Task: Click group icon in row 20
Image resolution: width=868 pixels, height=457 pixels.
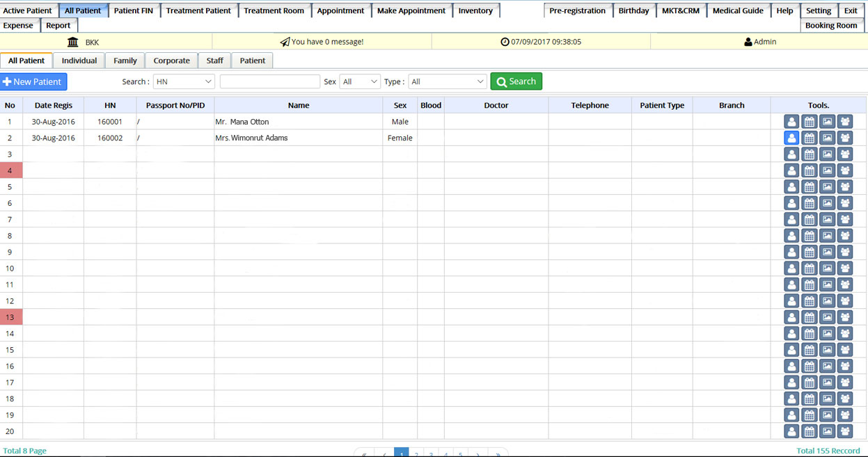Action: (845, 431)
